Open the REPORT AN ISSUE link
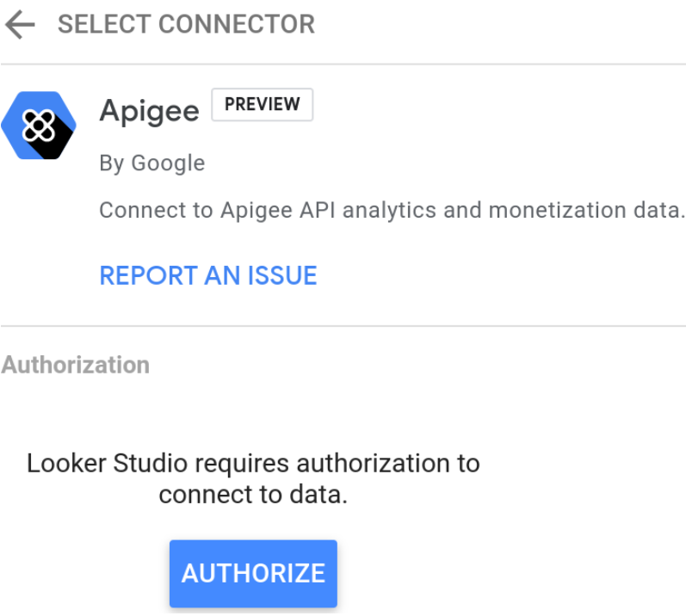Image resolution: width=686 pixels, height=616 pixels. tap(208, 275)
